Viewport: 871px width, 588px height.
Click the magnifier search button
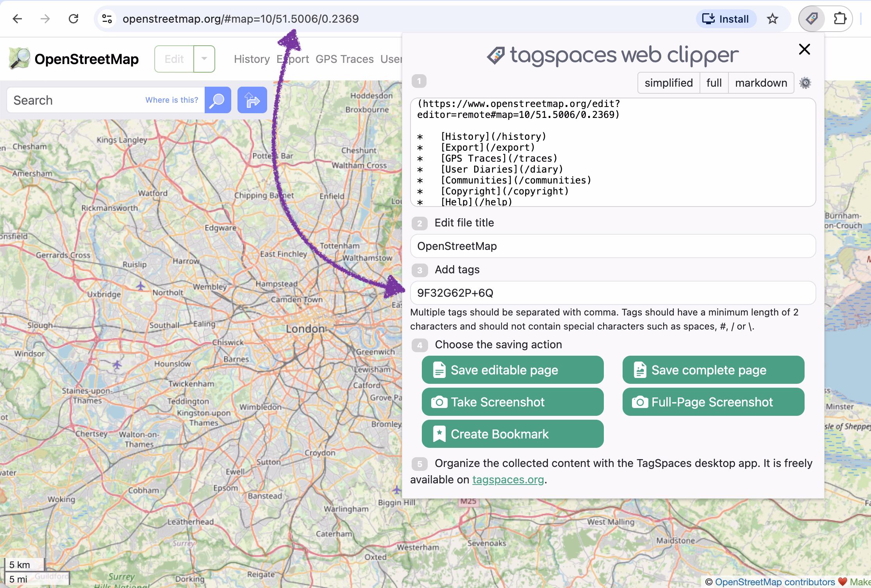(218, 100)
